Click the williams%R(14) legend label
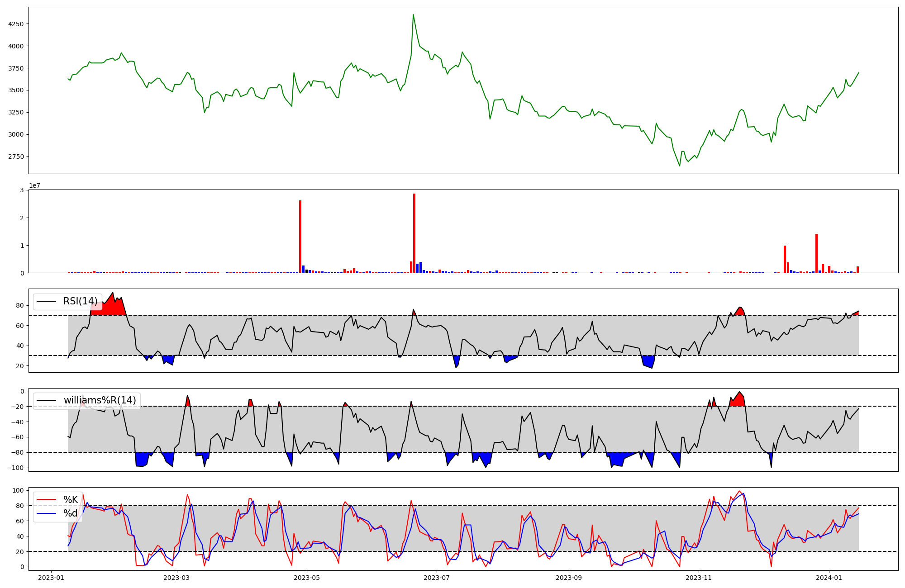 pyautogui.click(x=100, y=400)
